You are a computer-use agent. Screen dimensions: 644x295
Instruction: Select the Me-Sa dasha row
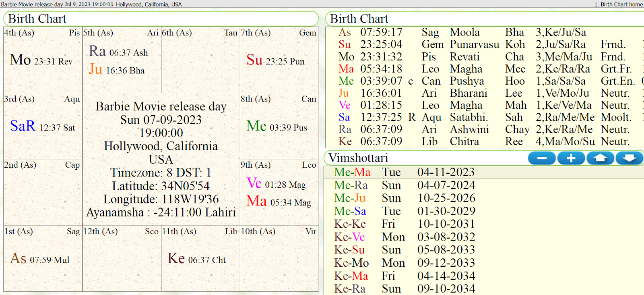click(x=484, y=211)
